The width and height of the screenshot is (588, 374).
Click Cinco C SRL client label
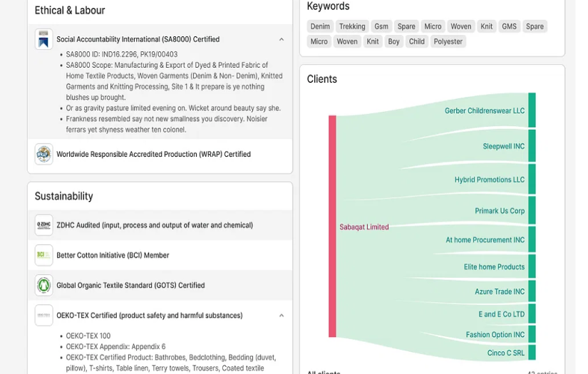tap(505, 353)
